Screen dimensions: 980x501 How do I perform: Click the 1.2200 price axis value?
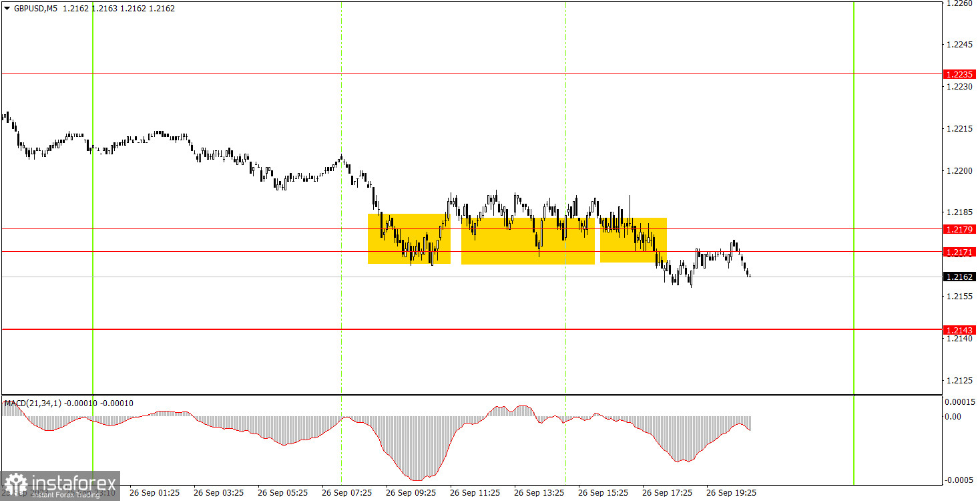(959, 170)
